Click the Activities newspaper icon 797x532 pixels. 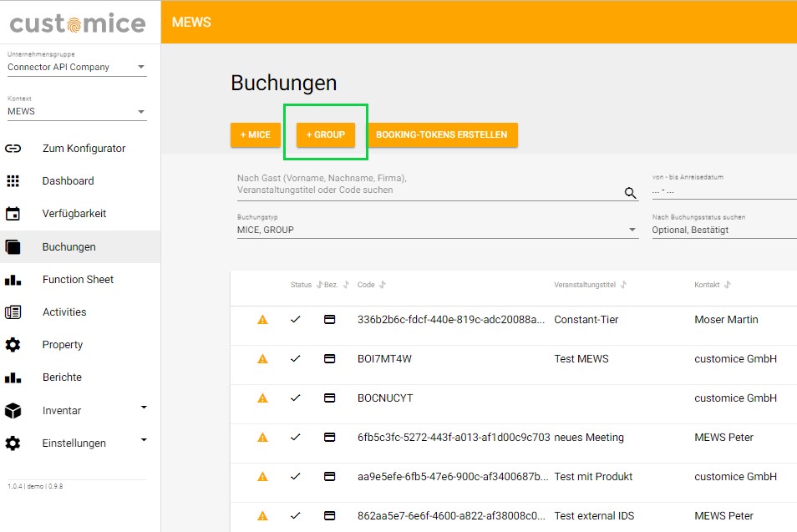click(13, 312)
